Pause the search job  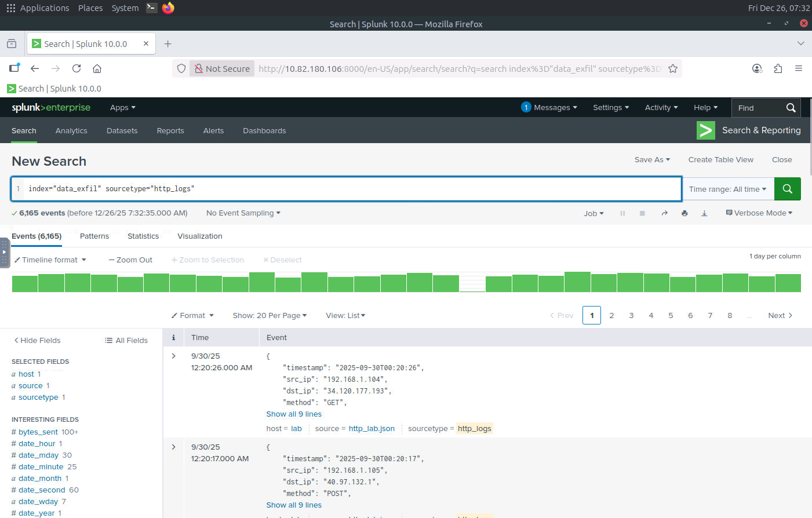tap(622, 213)
